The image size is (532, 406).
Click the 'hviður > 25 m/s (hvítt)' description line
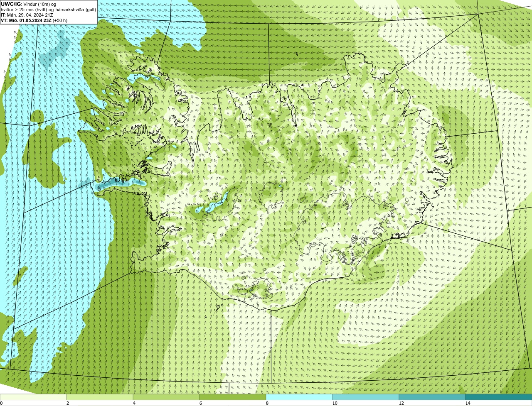pyautogui.click(x=48, y=9)
